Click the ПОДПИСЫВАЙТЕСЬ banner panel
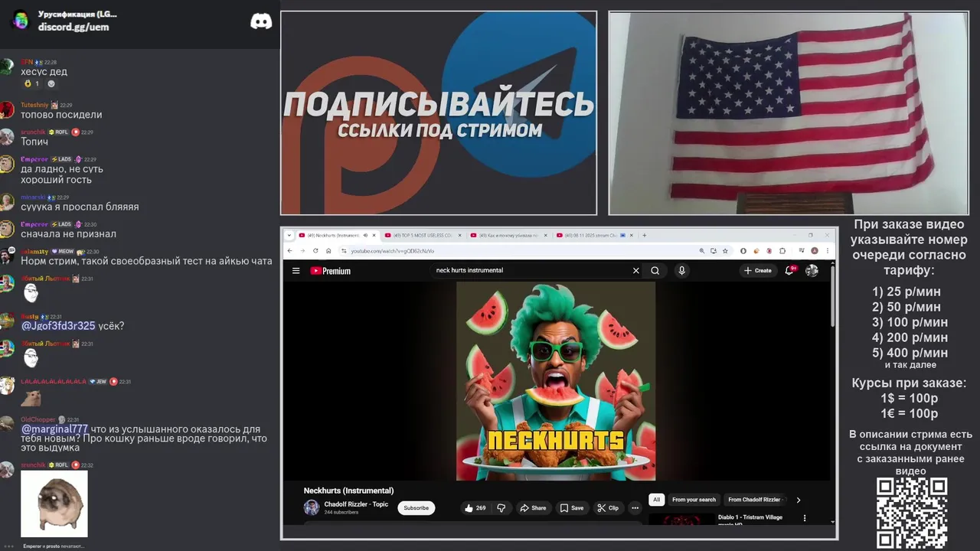Screen dimensions: 980x551 [439, 112]
